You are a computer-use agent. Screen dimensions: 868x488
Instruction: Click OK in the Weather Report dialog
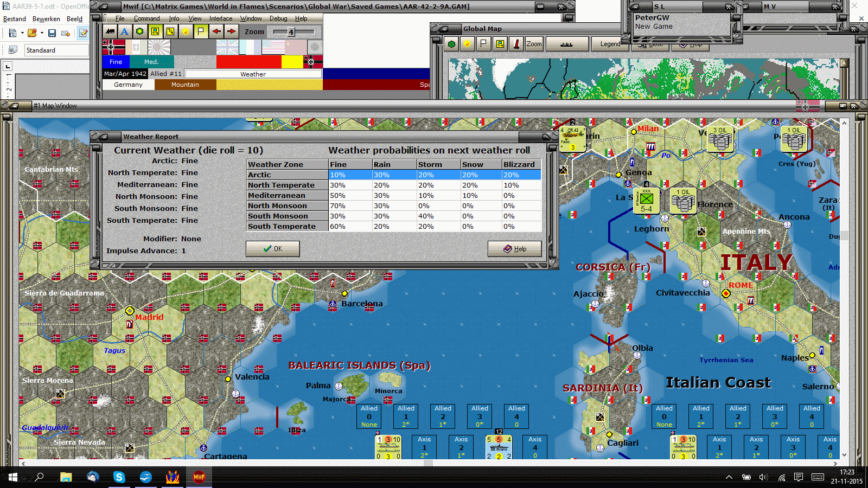click(272, 249)
